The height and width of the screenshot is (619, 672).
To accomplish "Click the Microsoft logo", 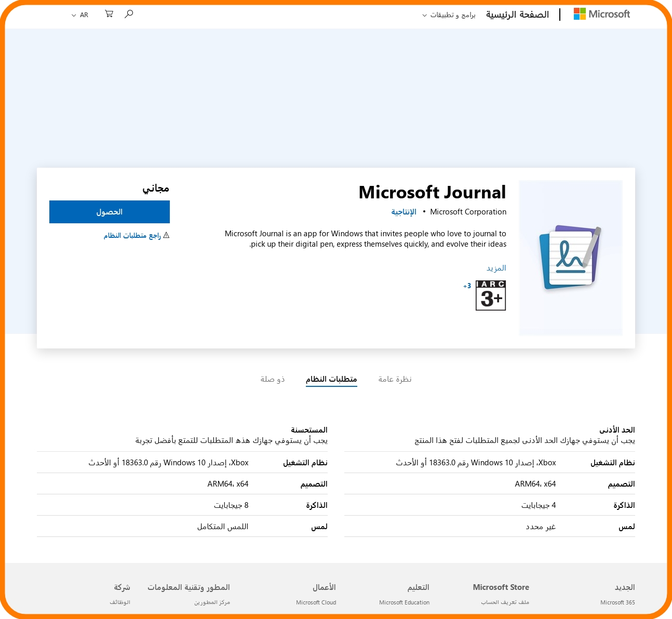I will click(601, 14).
